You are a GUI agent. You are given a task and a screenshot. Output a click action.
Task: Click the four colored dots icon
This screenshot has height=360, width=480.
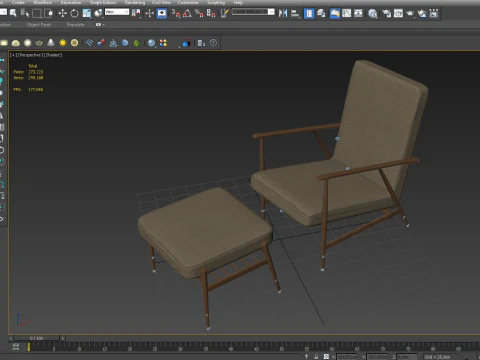pos(163,43)
